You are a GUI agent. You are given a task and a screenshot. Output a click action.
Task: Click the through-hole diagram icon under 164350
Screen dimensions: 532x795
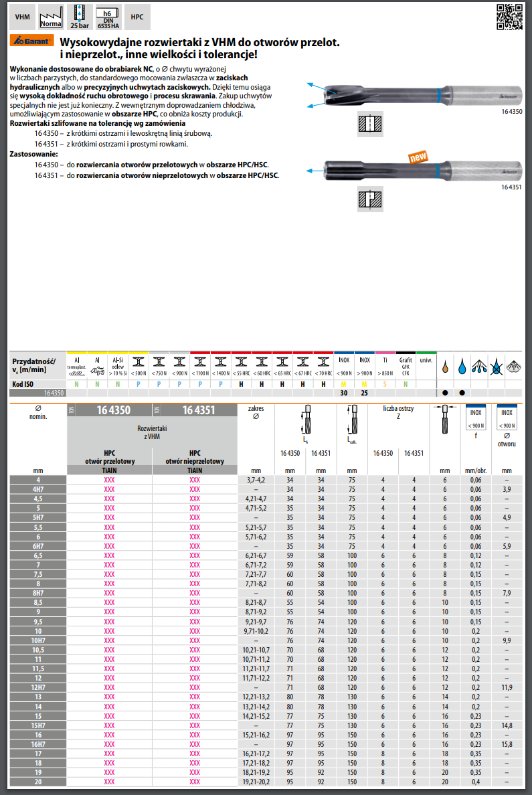370,124
